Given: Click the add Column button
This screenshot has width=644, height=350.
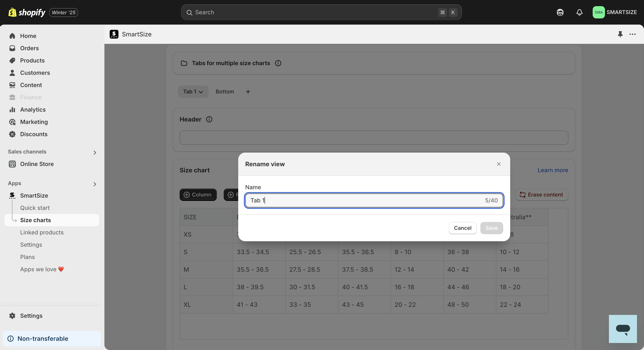Looking at the screenshot, I should pyautogui.click(x=198, y=195).
